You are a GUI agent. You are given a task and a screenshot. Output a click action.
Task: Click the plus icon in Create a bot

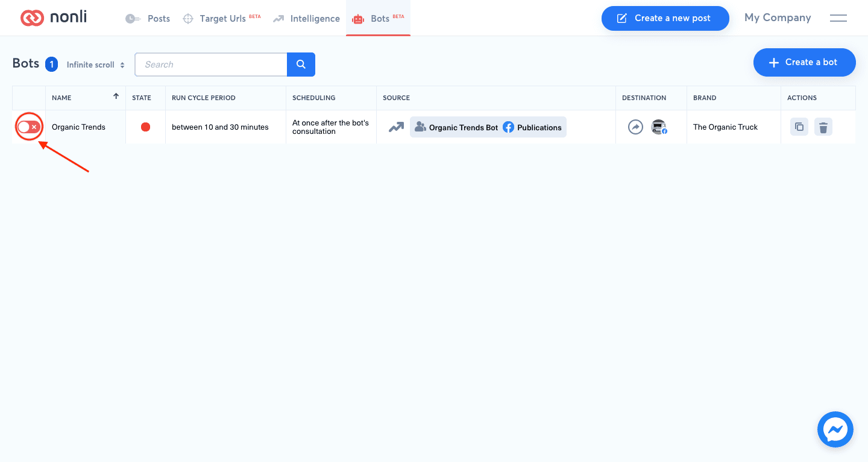(774, 63)
